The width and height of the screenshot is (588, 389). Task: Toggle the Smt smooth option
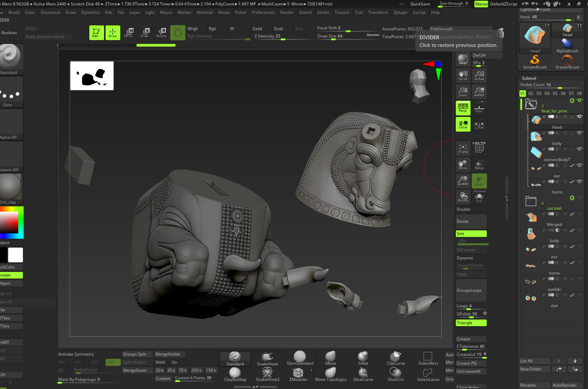pyautogui.click(x=471, y=233)
